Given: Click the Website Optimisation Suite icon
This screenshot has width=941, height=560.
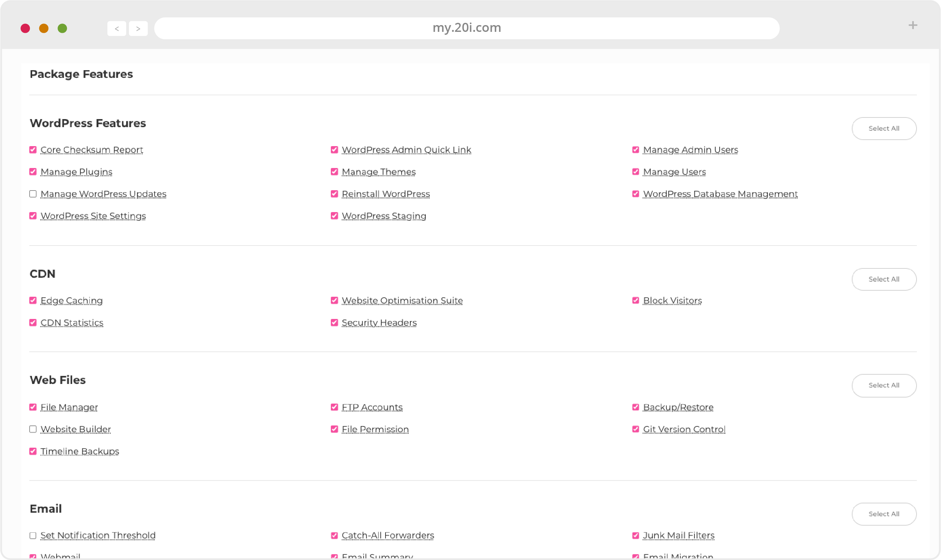Looking at the screenshot, I should point(333,300).
